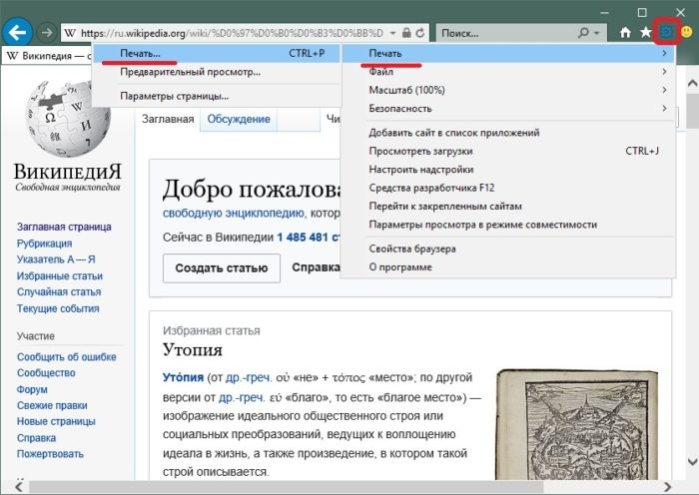
Task: Expand the Файл submenu arrow
Action: pos(664,71)
